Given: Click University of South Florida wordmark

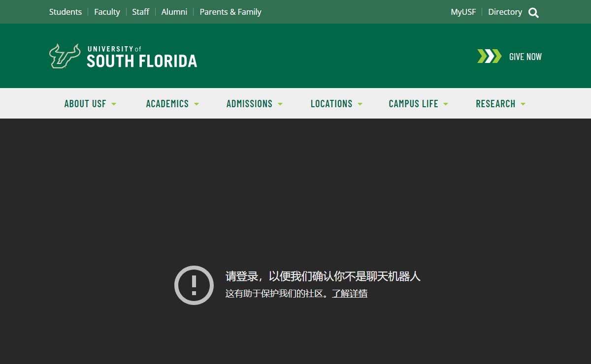Looking at the screenshot, I should 142,57.
